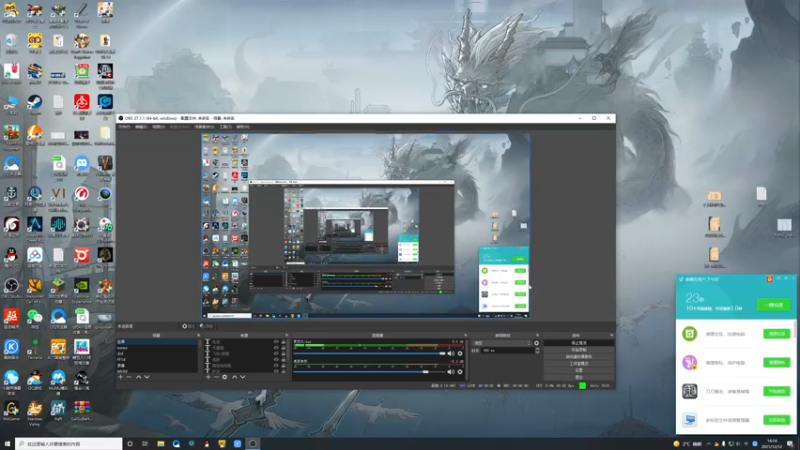Open the Steam desktop shortcut

pos(34,105)
